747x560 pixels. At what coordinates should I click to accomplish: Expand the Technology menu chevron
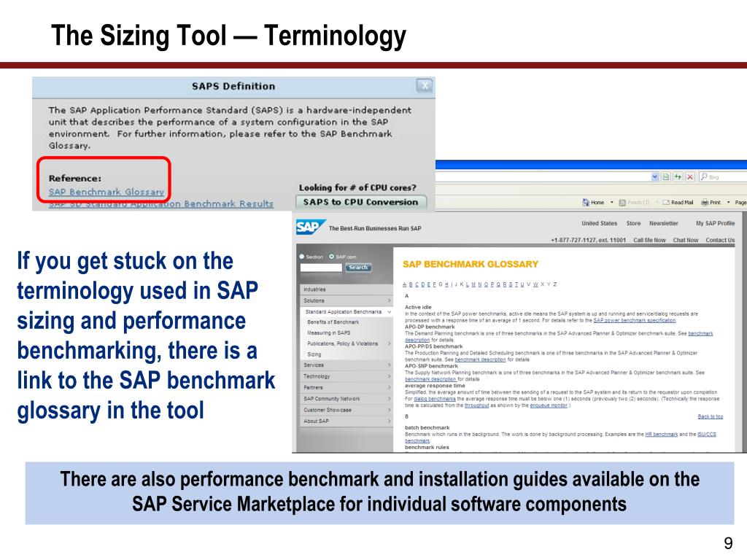(389, 376)
